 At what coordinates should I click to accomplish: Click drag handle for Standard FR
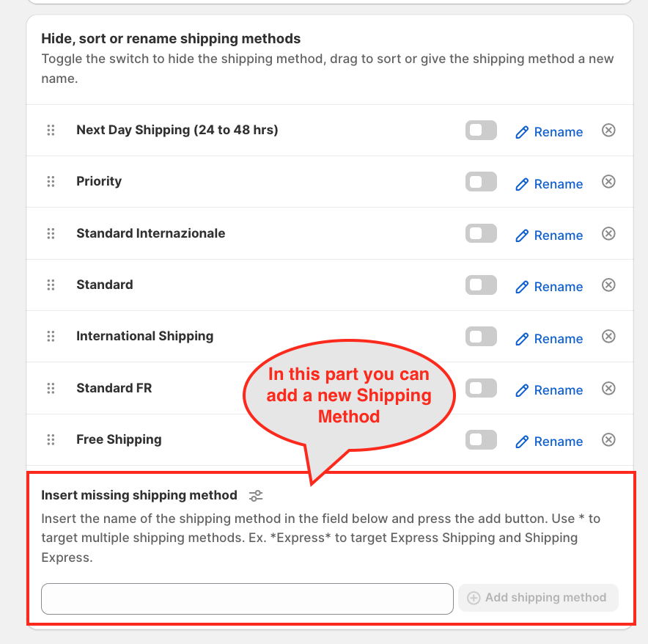[x=51, y=388]
